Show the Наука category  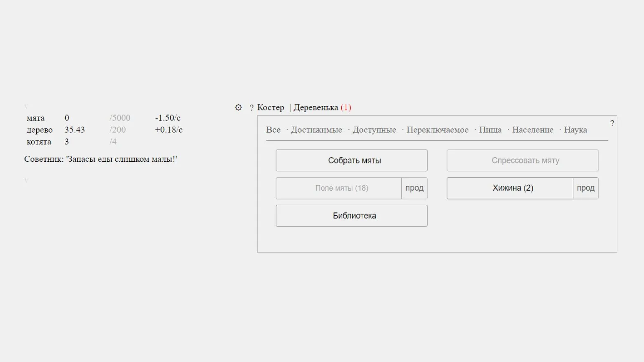[x=575, y=130]
